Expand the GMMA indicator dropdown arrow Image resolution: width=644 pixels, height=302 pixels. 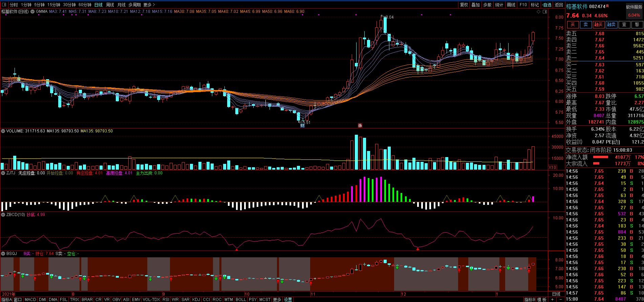click(x=33, y=12)
